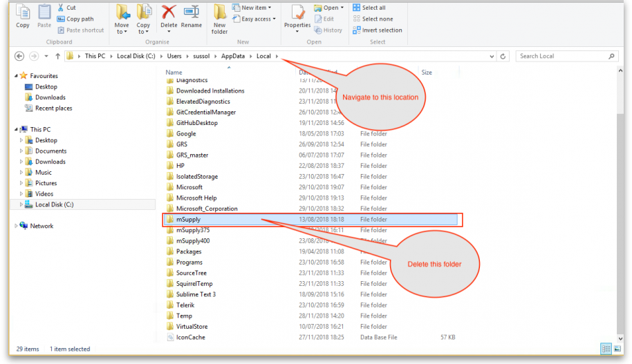Click the Rename icon in ribbon
632x364 pixels.
[x=192, y=15]
